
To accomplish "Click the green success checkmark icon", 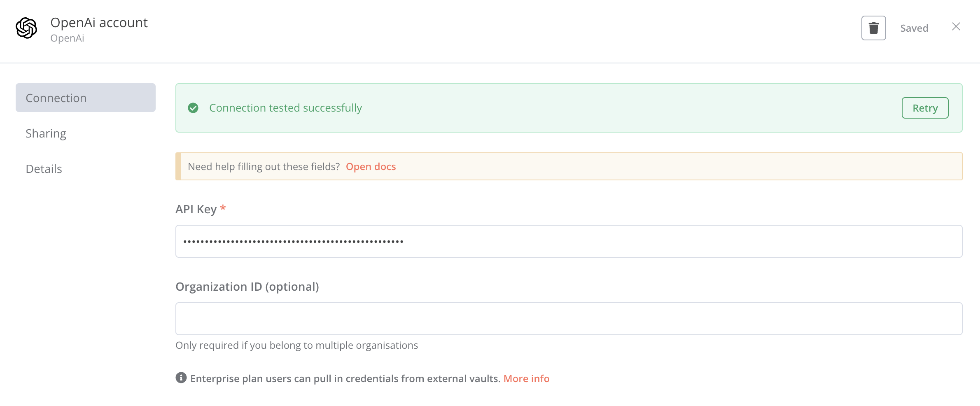I will click(x=193, y=108).
